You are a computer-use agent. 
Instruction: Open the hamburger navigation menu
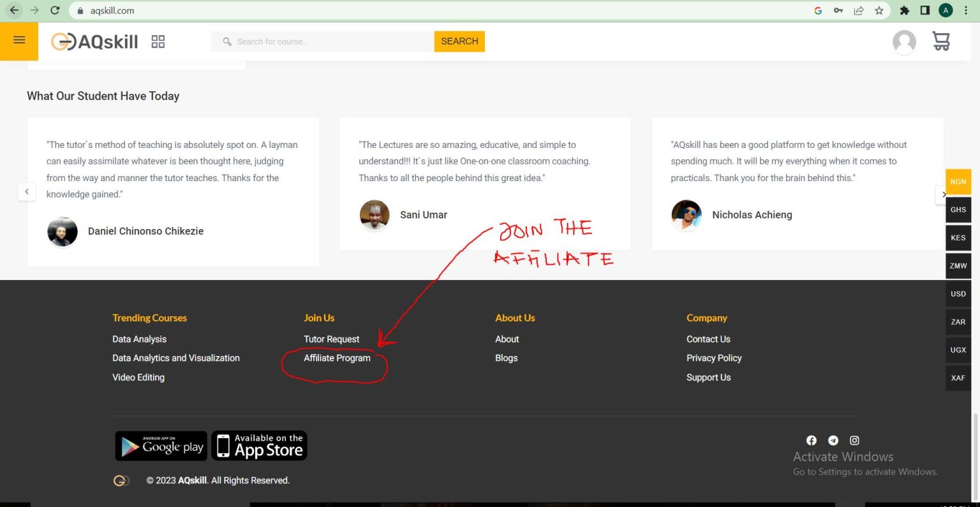pyautogui.click(x=19, y=41)
